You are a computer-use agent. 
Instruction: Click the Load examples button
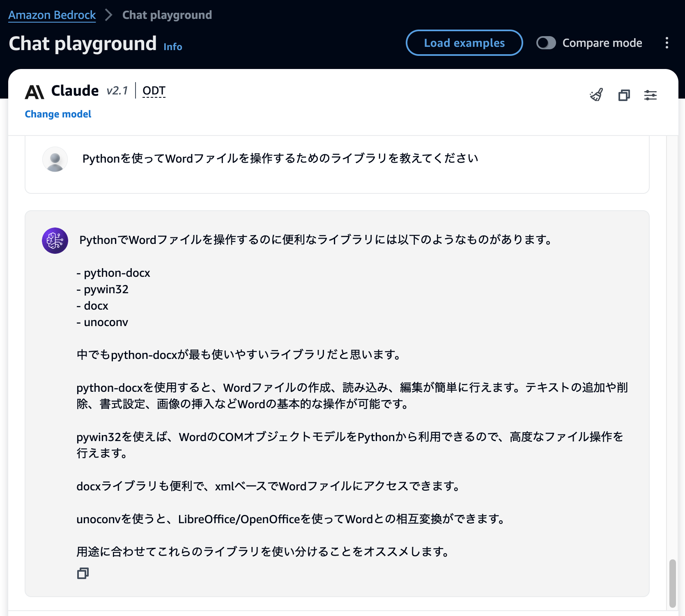(464, 43)
